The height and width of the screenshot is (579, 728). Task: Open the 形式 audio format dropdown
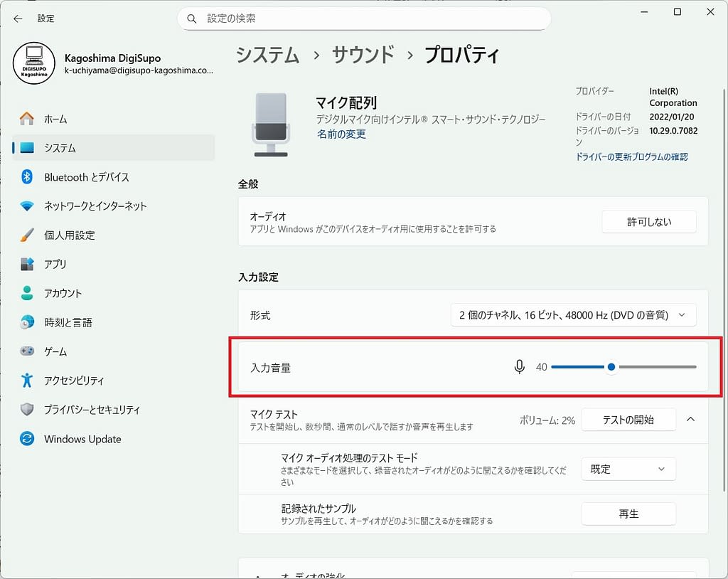pyautogui.click(x=573, y=315)
